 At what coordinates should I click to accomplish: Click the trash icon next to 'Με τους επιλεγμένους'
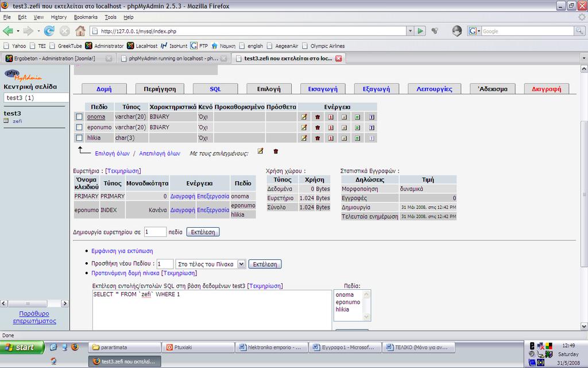(x=276, y=151)
